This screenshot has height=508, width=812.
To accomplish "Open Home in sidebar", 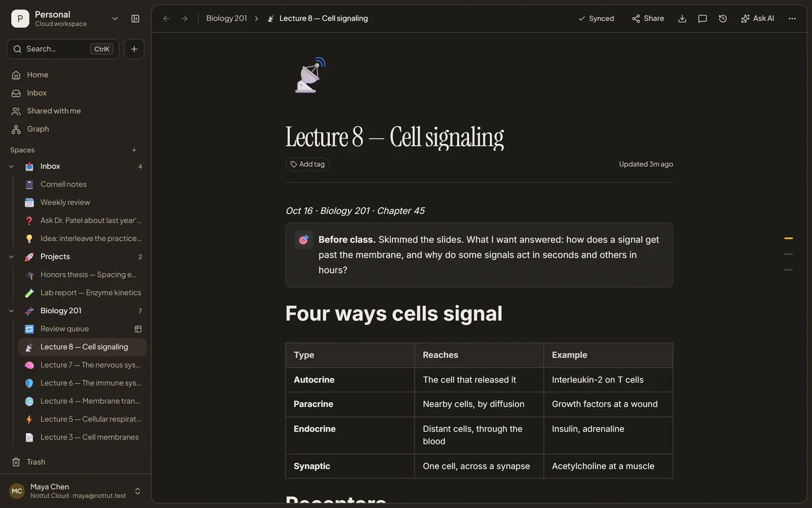I will (x=76, y=75).
